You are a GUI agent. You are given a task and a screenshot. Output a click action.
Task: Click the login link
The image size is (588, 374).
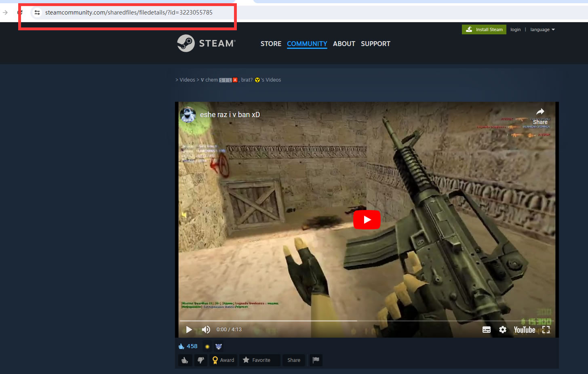(515, 29)
